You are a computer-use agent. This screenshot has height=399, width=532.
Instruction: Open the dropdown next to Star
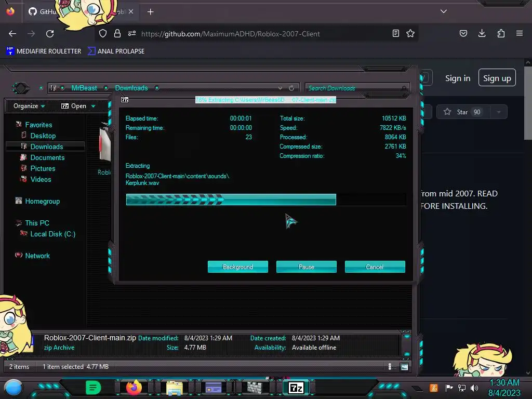(x=499, y=112)
